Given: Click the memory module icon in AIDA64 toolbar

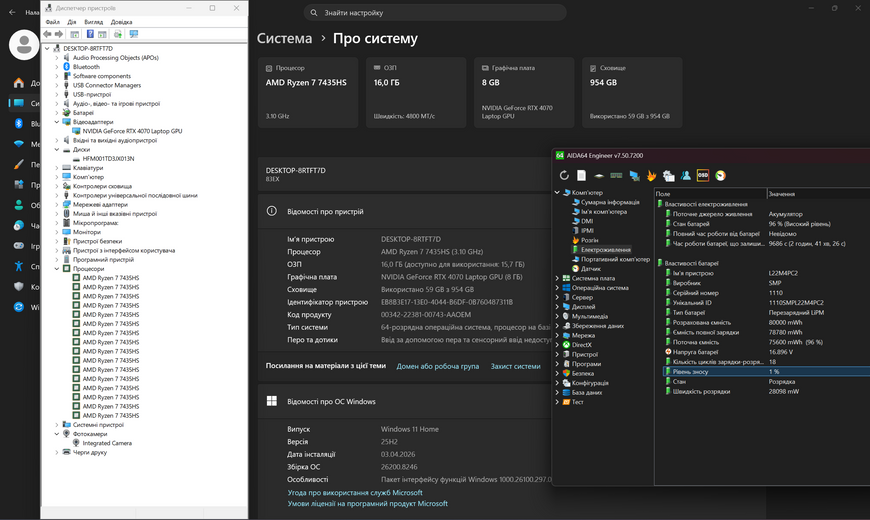Looking at the screenshot, I should (616, 175).
